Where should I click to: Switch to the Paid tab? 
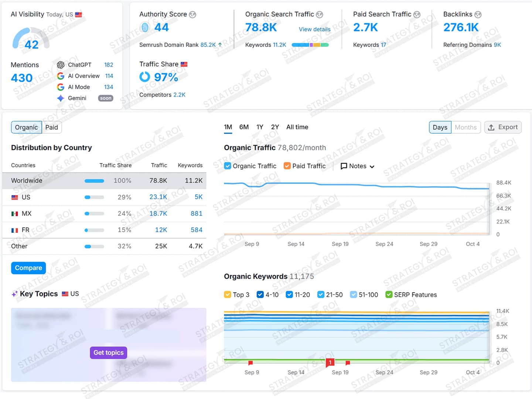coord(52,127)
